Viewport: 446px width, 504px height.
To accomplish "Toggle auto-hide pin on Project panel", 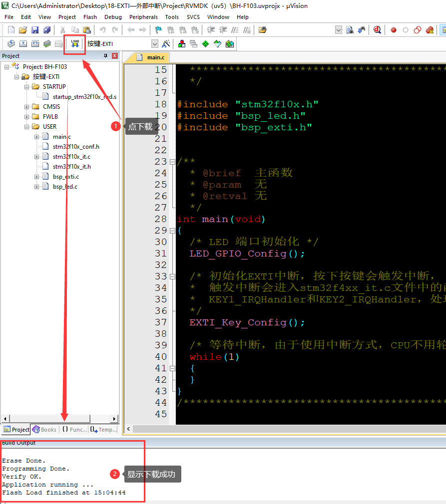I will (x=105, y=55).
